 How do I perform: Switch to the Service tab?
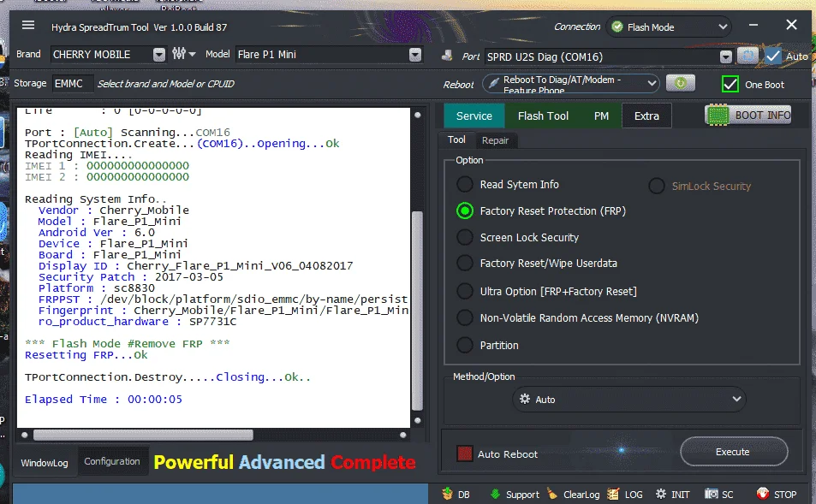tap(474, 116)
